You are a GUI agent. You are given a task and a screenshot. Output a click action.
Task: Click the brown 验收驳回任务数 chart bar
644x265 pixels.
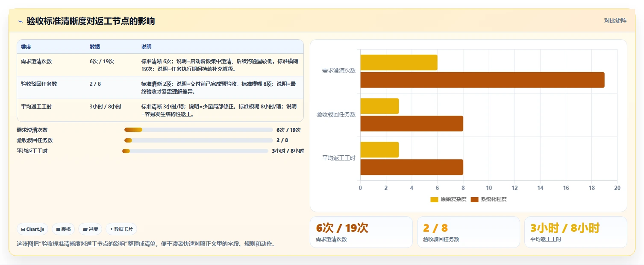(412, 123)
